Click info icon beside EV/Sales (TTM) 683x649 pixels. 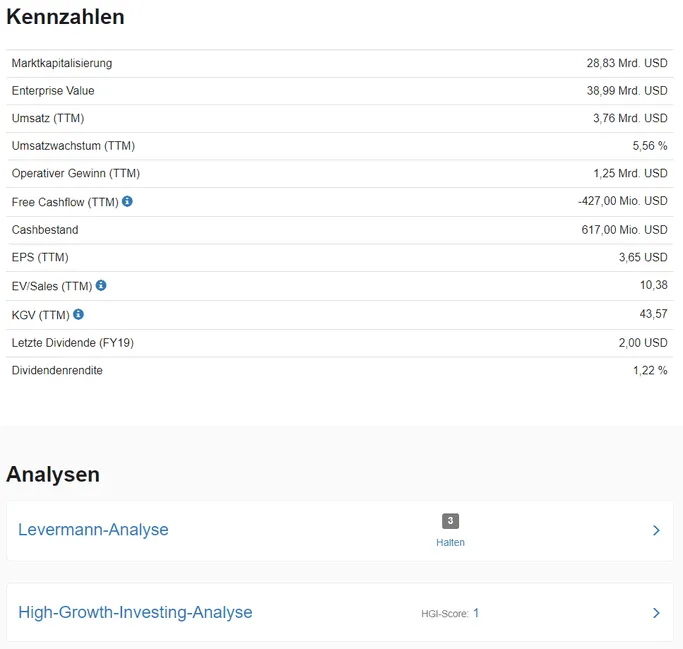[x=101, y=285]
